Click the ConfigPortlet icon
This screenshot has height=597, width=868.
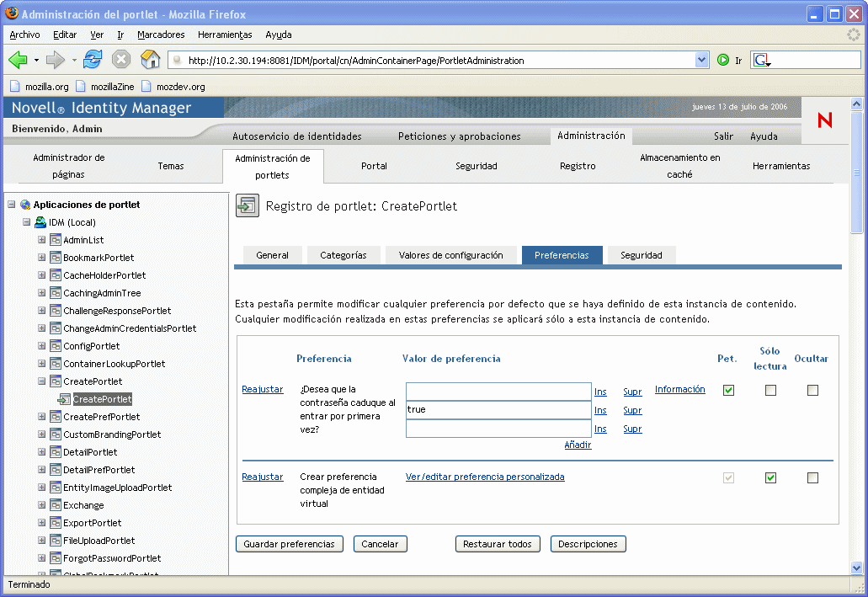[x=56, y=346]
